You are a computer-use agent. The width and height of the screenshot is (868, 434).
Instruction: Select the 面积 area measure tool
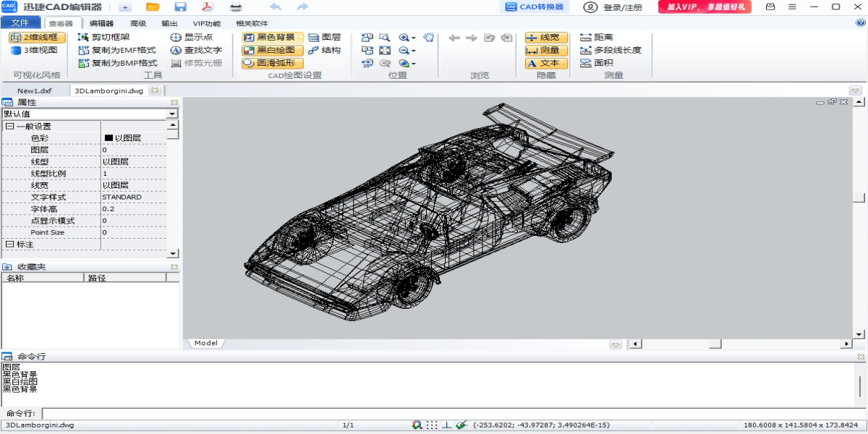tap(597, 63)
